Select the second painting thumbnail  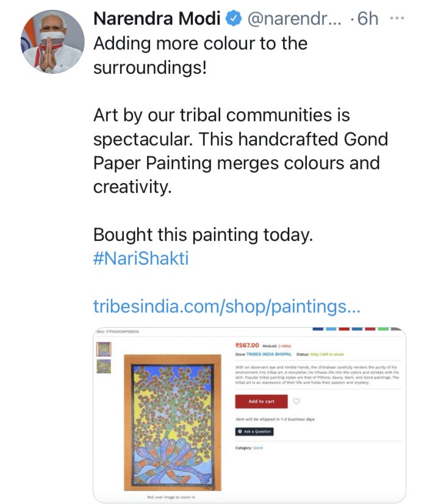coord(104,366)
